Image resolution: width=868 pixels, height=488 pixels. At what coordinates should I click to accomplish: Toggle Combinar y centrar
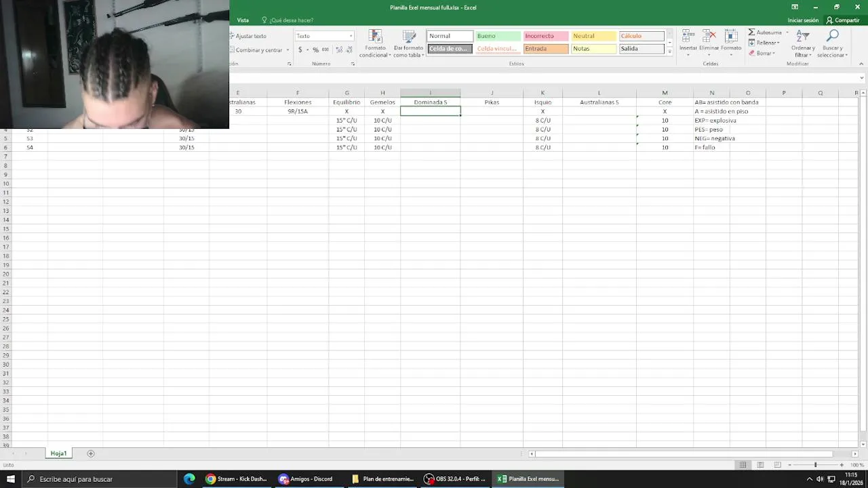[x=258, y=50]
